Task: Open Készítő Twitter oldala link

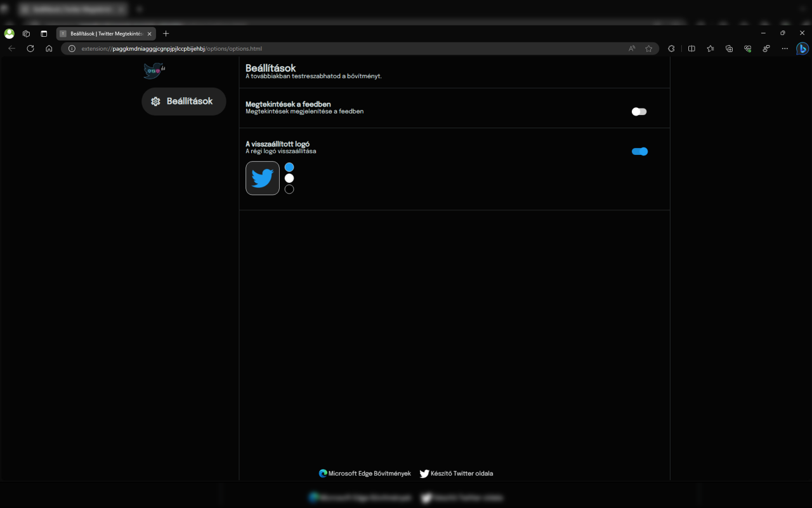Action: (x=456, y=474)
